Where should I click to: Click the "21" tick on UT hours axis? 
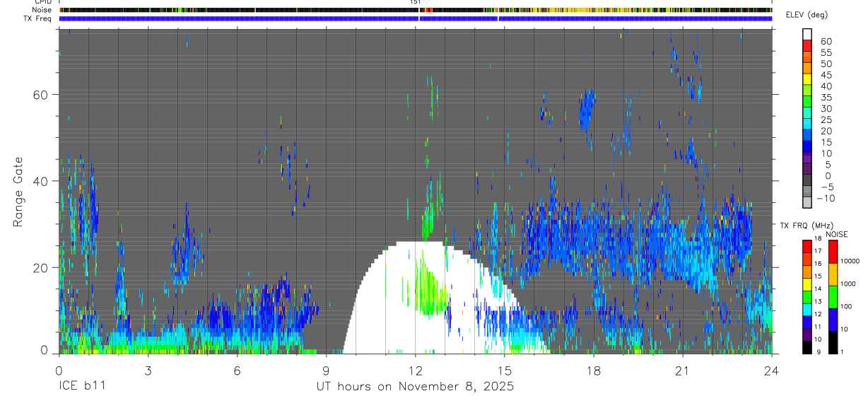[x=682, y=371]
